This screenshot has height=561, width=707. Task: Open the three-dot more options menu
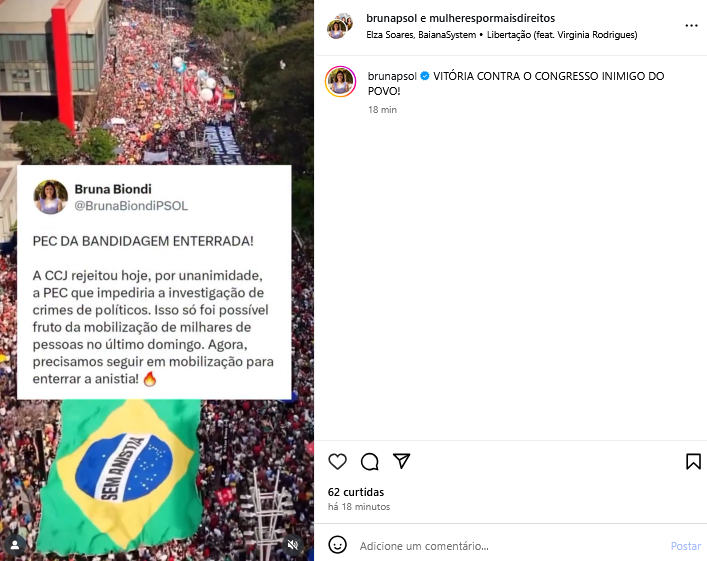pos(691,26)
